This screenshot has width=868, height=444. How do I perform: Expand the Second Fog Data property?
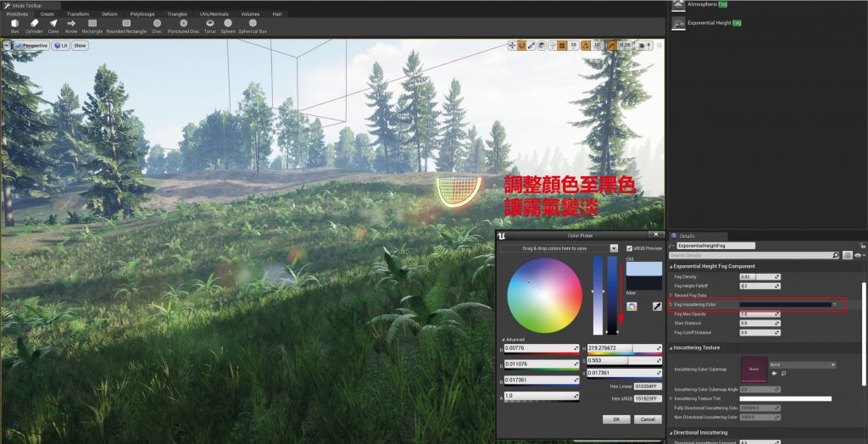pyautogui.click(x=671, y=295)
